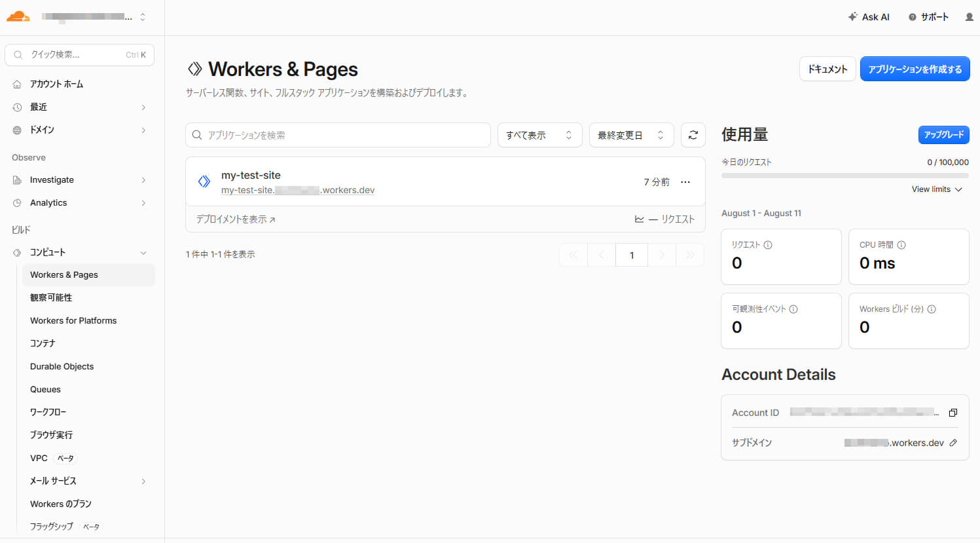Open ワークフロー in the sidebar
Image resolution: width=980 pixels, height=543 pixels.
point(48,412)
